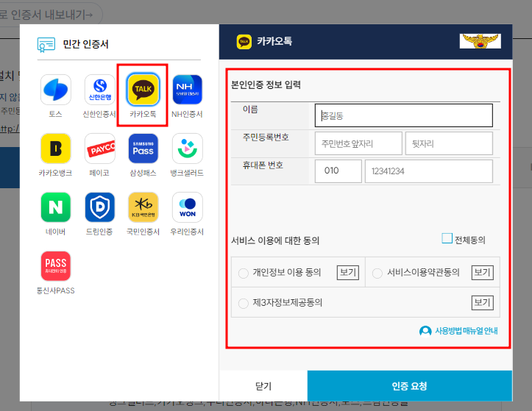Pick the Woori WON certificate (우리인증서) icon
Viewport: 532px width, 411px height.
(x=188, y=207)
